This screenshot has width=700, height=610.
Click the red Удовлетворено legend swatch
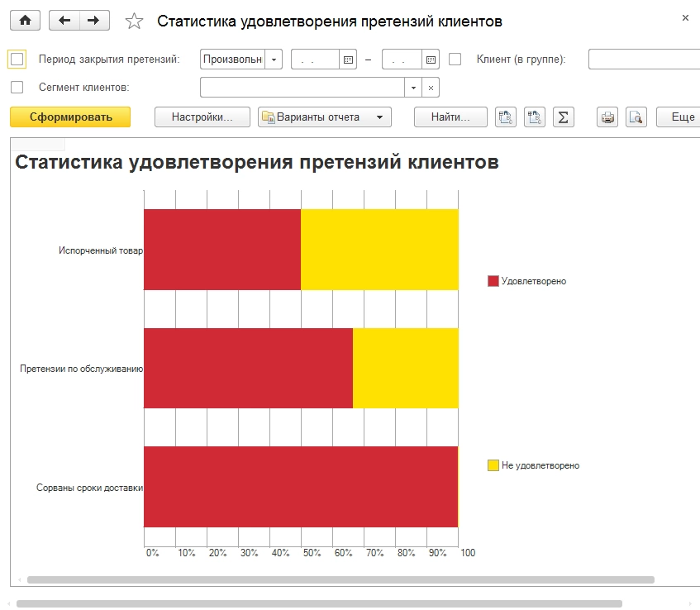click(x=493, y=281)
